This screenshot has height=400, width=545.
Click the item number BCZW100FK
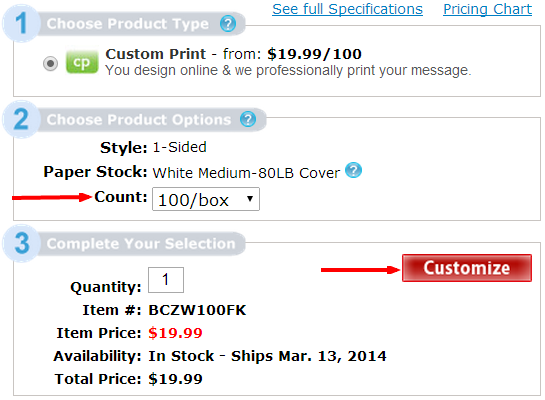click(197, 310)
